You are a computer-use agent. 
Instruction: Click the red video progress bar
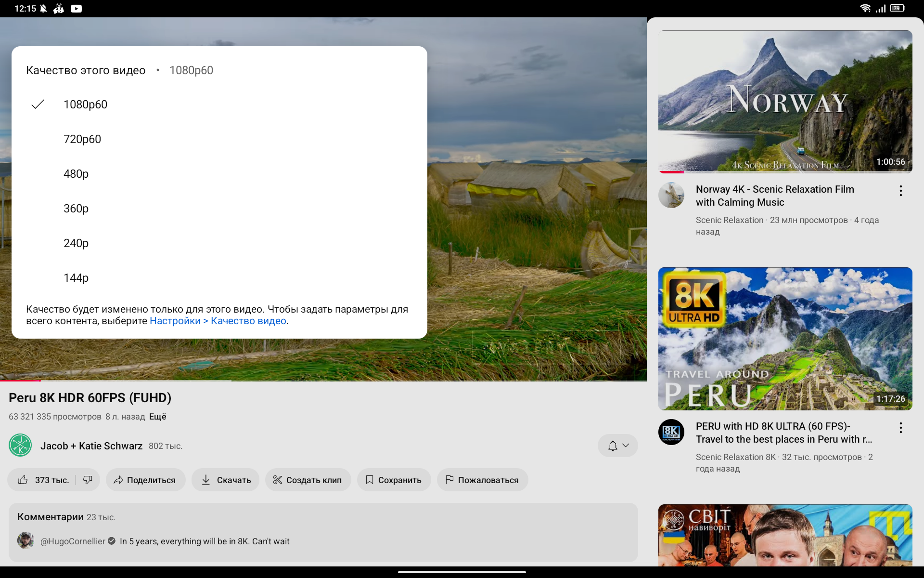[x=20, y=381]
